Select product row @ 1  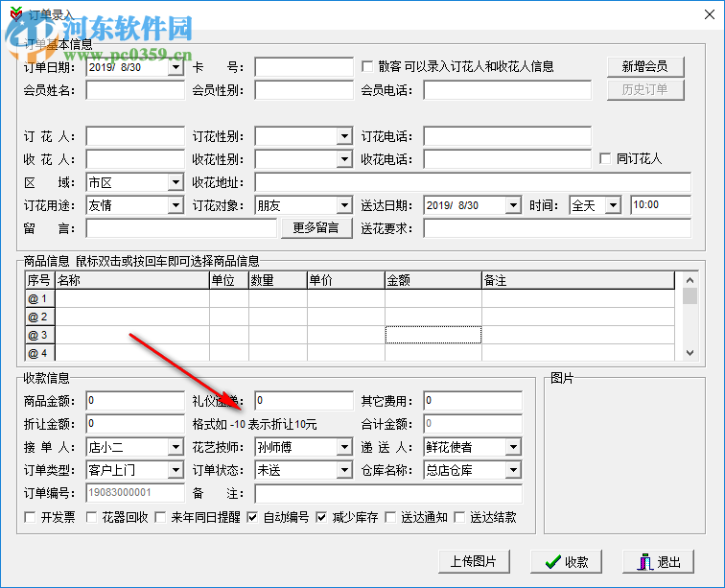(x=39, y=299)
